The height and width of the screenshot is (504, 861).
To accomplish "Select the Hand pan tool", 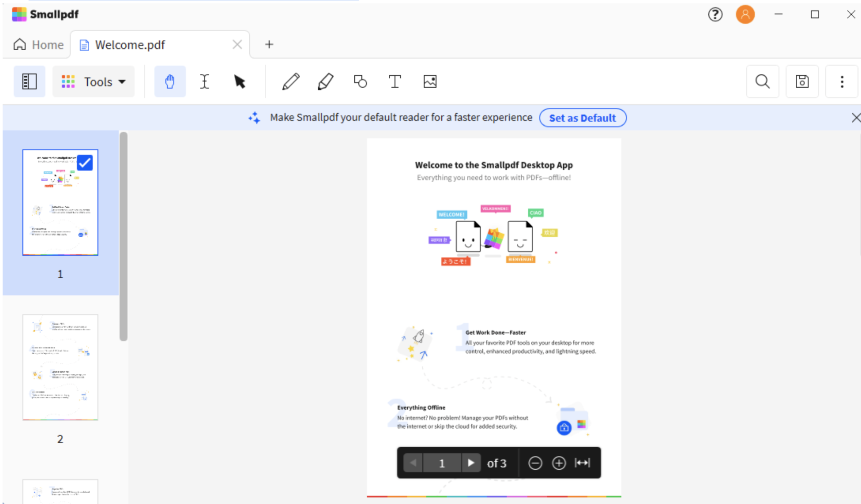I will click(x=170, y=82).
